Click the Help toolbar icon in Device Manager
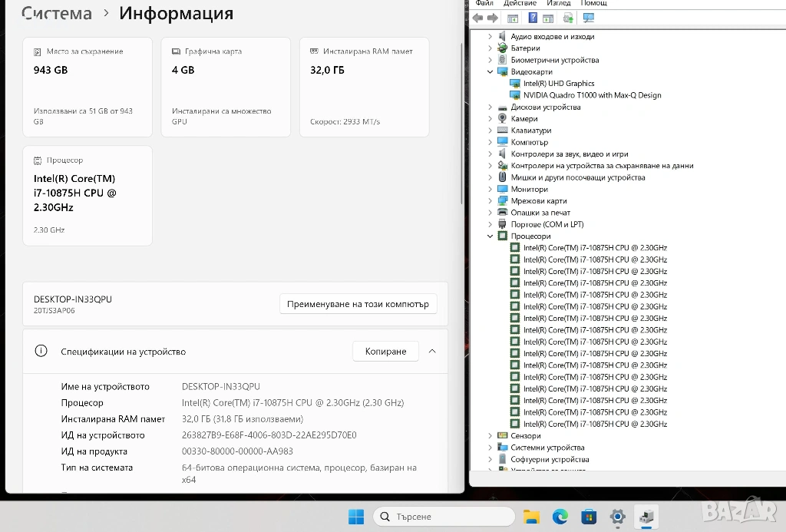786x532 pixels. click(532, 18)
